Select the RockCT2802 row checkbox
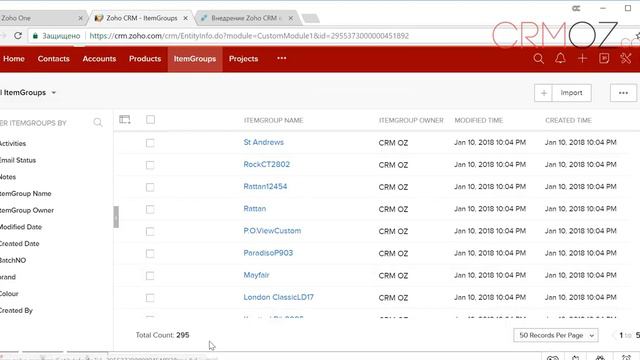 click(150, 165)
